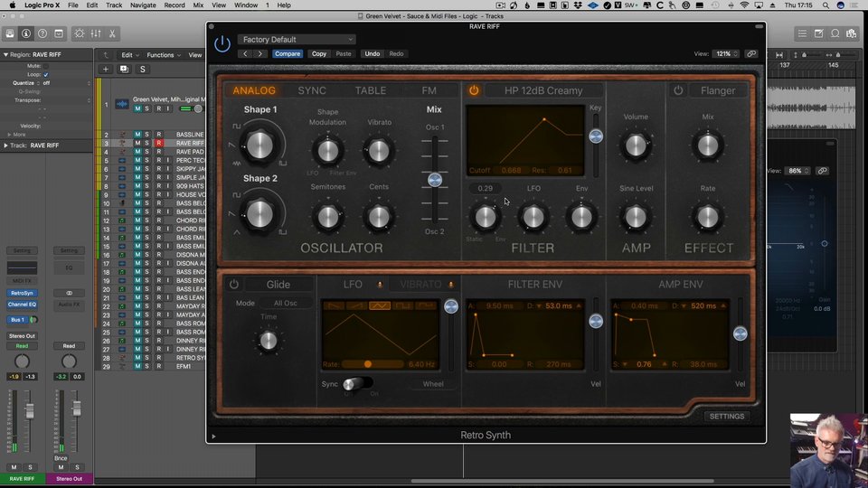Click the global solo S button
The height and width of the screenshot is (488, 868).
142,70
